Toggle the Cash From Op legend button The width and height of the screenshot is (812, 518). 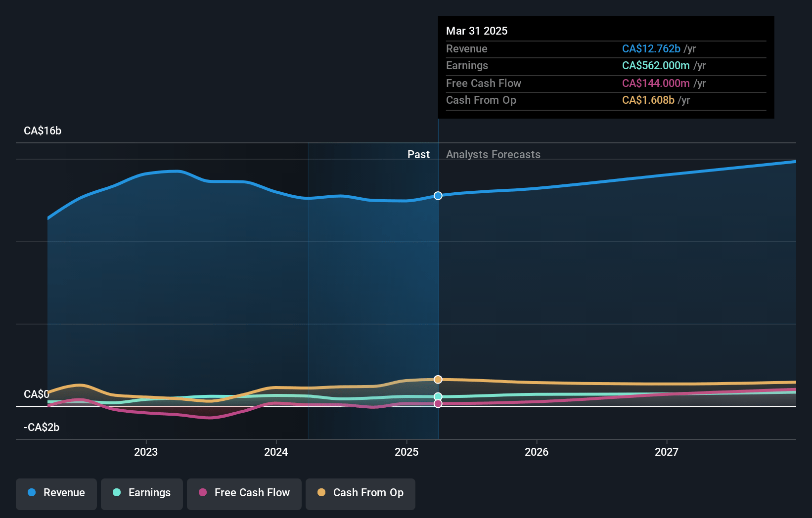coord(361,493)
